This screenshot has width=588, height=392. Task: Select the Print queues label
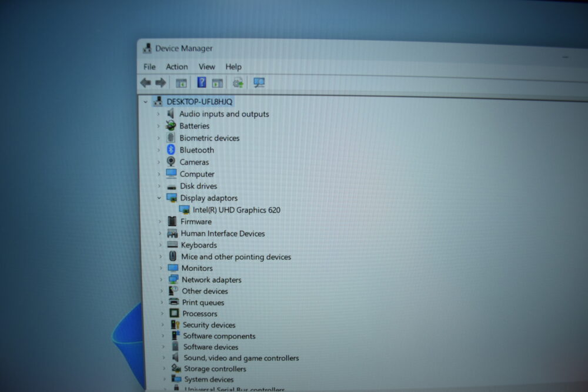coord(203,303)
